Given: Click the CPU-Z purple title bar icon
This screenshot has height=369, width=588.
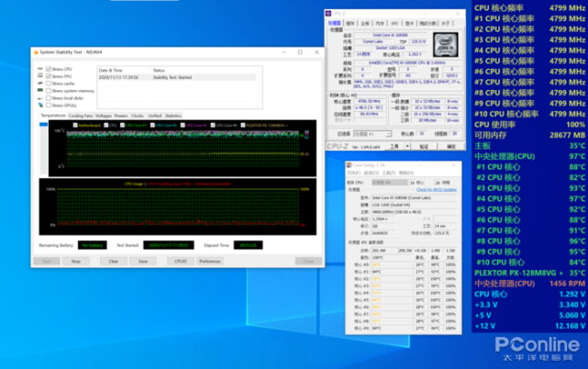Looking at the screenshot, I should [x=328, y=14].
